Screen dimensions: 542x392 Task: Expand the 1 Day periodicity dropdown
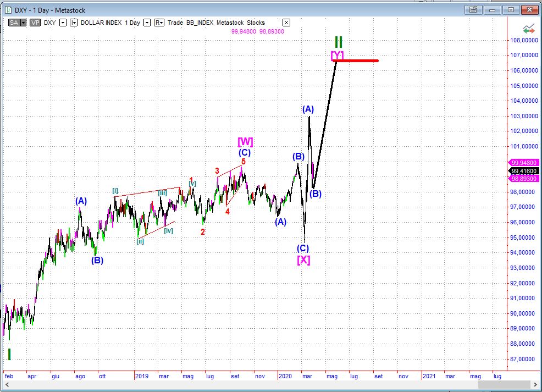pos(147,23)
